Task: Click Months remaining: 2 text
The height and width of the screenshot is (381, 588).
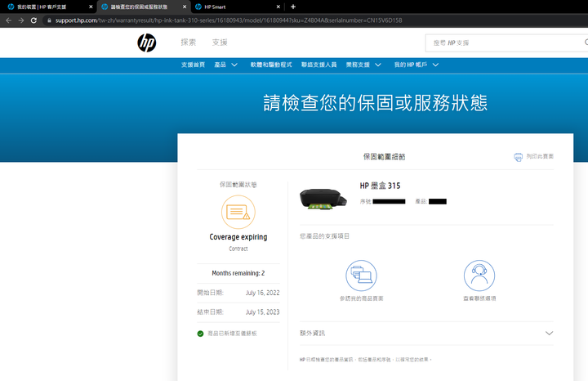Action: pyautogui.click(x=238, y=273)
